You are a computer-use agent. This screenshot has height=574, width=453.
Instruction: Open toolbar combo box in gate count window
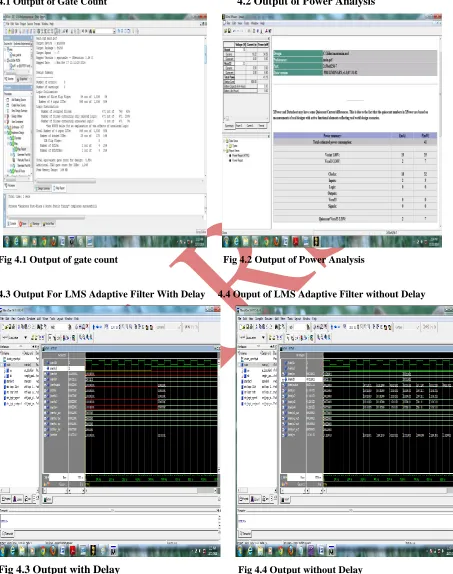(106, 31)
